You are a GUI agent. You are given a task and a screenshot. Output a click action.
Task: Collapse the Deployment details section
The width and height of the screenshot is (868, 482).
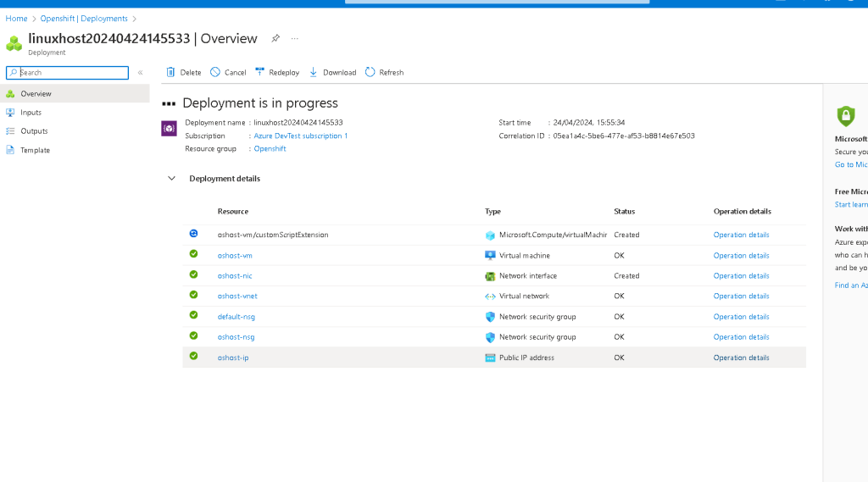(x=171, y=178)
